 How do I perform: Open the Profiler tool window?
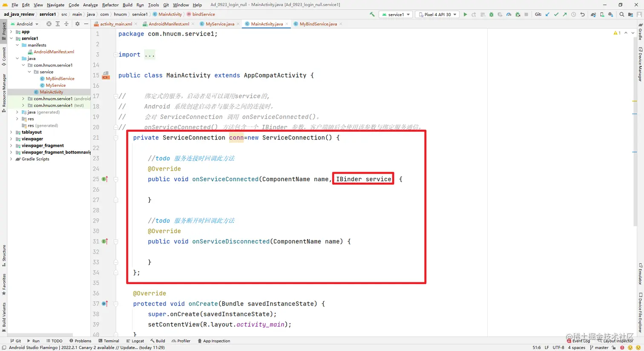pos(181,341)
